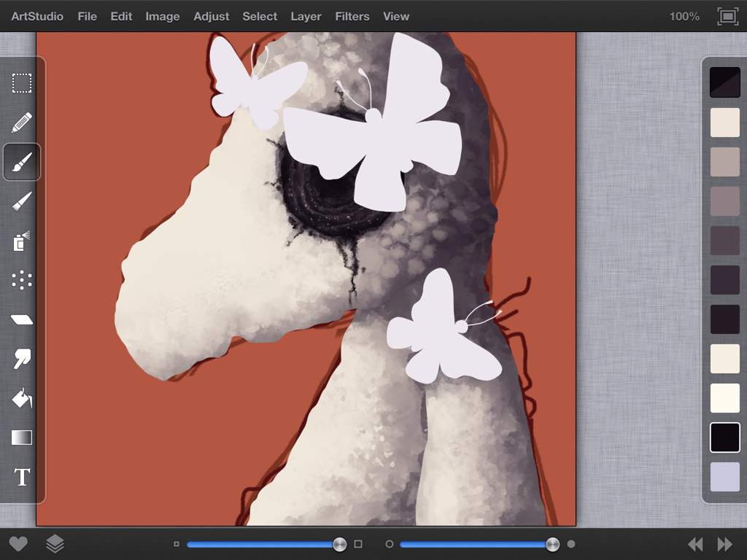Open the Layer menu
747x560 pixels.
click(306, 17)
